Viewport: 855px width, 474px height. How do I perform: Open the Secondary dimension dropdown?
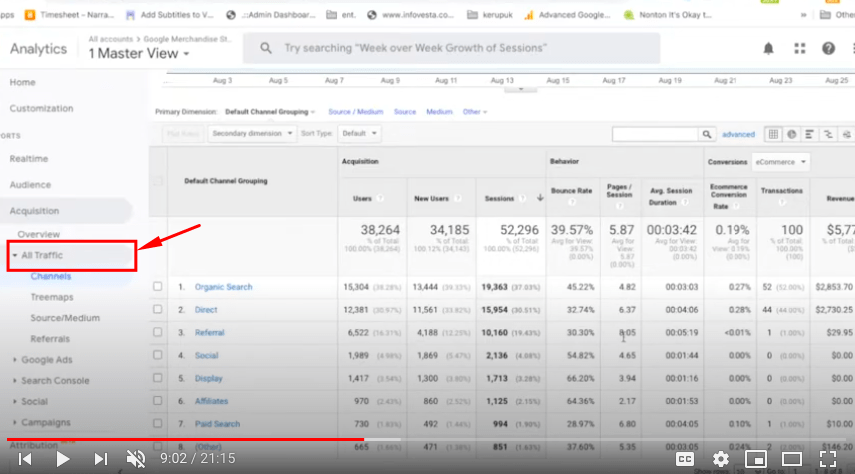[253, 133]
